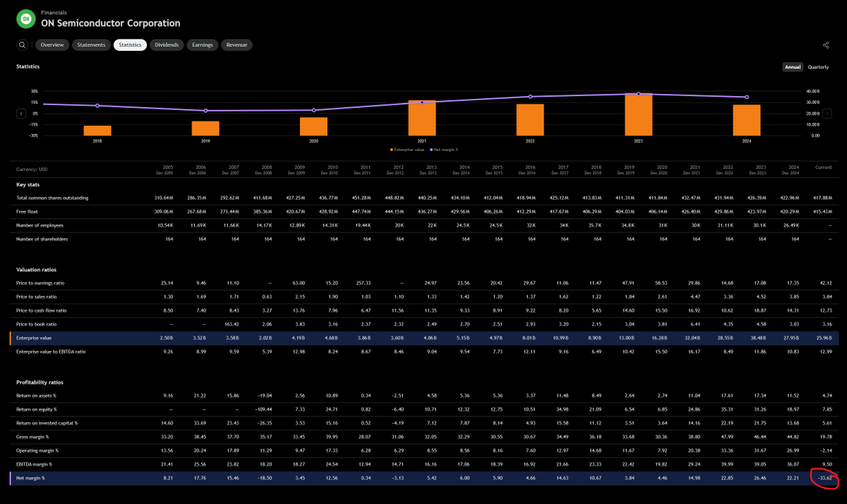Open the search magnifier icon
This screenshot has height=504, width=847.
point(23,44)
